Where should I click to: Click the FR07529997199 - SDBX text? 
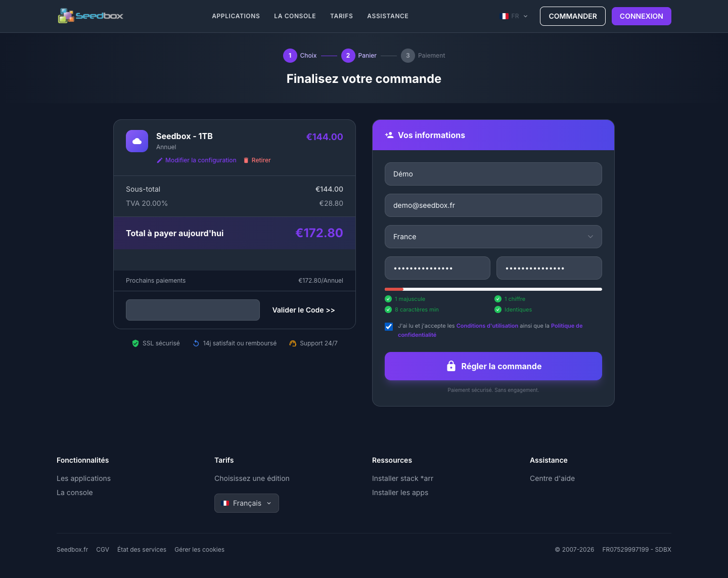[x=636, y=550]
